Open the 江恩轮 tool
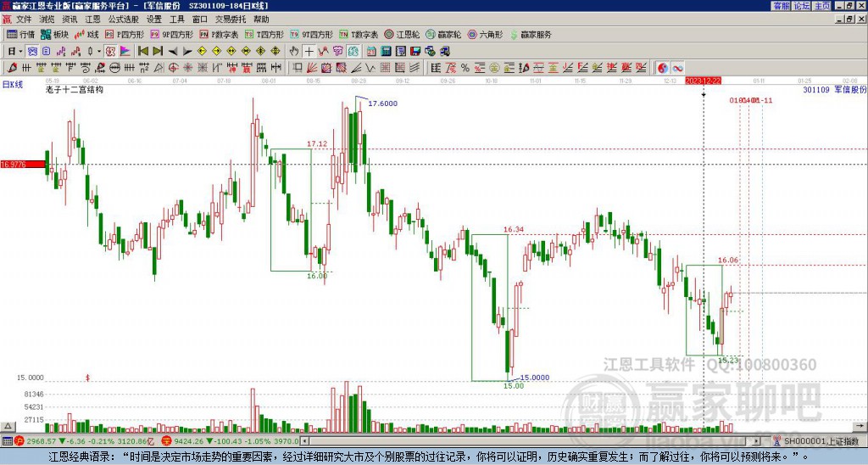 point(403,34)
